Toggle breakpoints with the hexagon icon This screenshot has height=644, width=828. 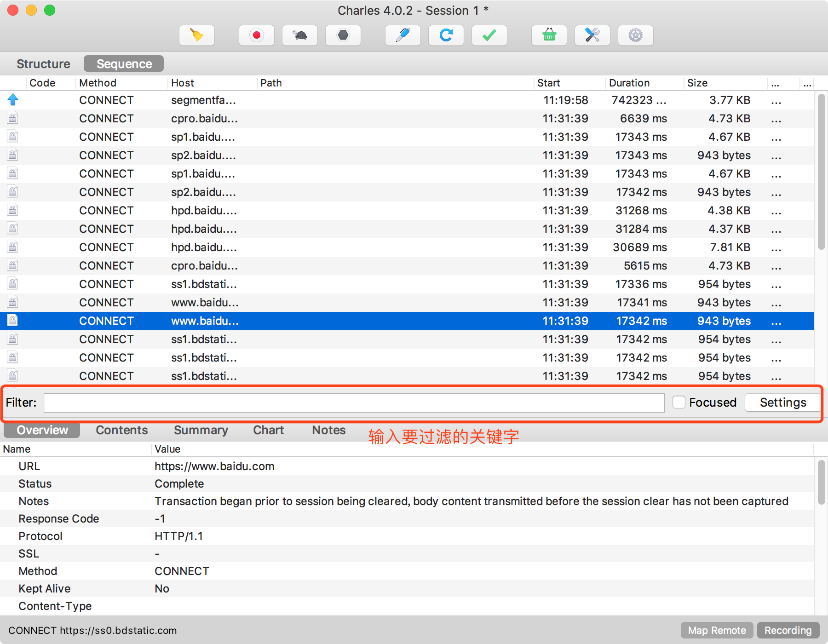pos(343,35)
